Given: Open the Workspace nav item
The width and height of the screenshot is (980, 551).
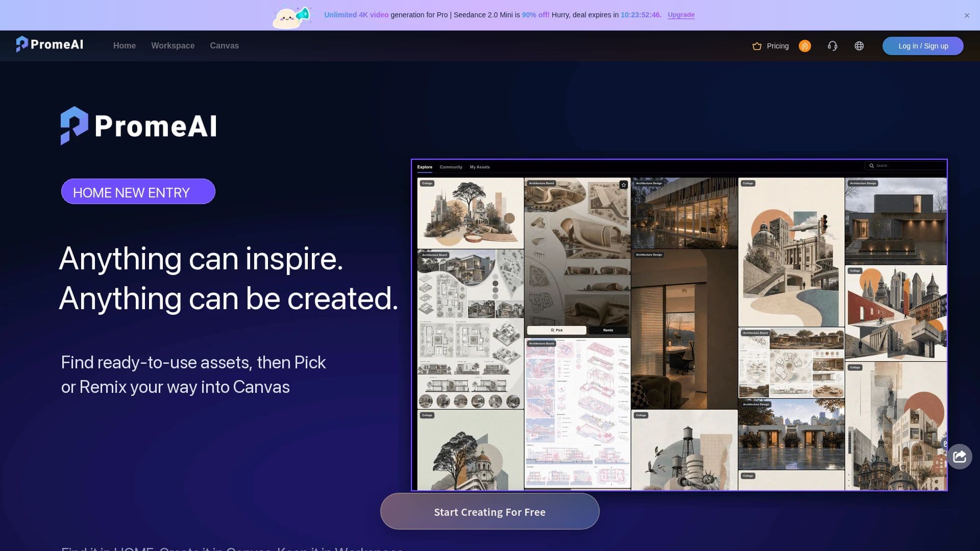Looking at the screenshot, I should point(173,45).
